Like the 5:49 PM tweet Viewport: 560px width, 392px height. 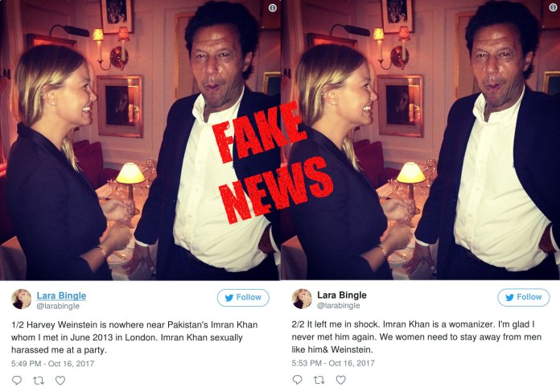tap(60, 380)
